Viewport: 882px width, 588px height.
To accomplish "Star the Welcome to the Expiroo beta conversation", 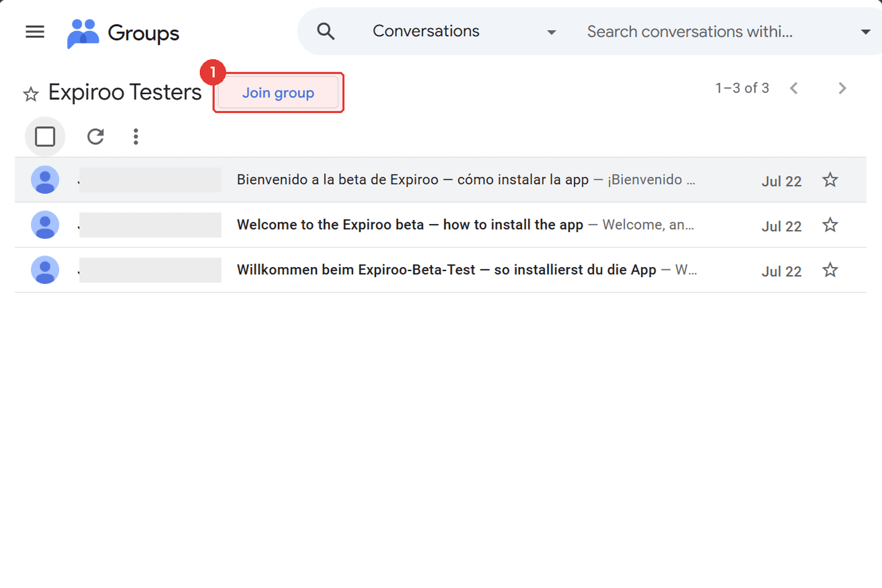I will tap(830, 225).
